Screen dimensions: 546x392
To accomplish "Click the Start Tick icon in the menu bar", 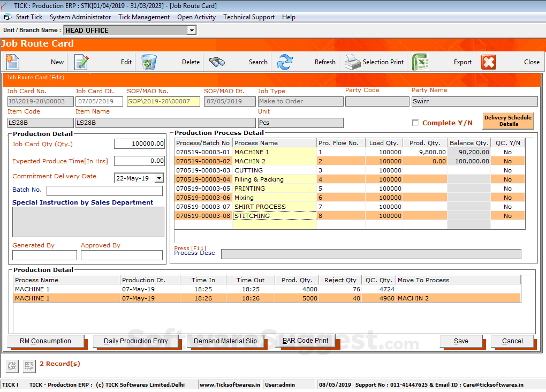I will 7,17.
